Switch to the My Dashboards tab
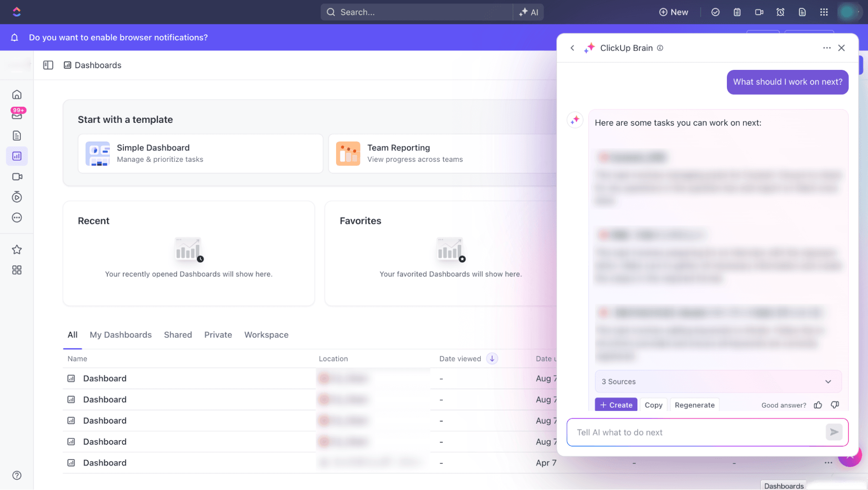The height and width of the screenshot is (490, 868). [121, 335]
